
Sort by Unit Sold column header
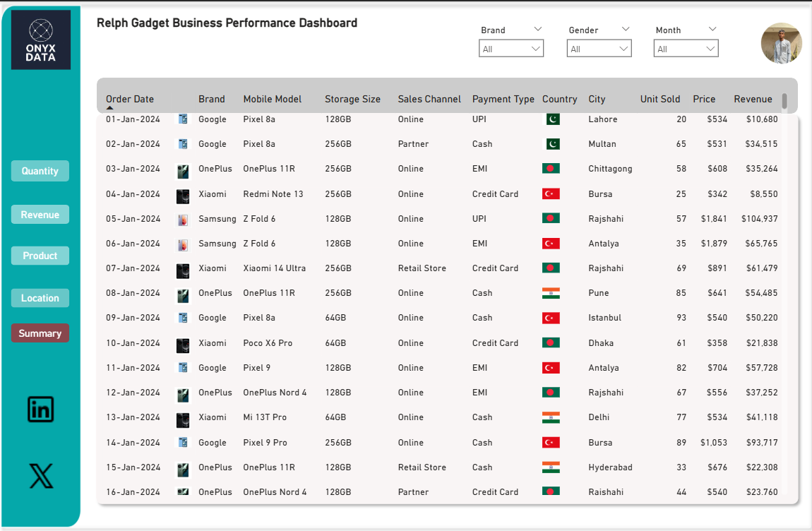[659, 99]
